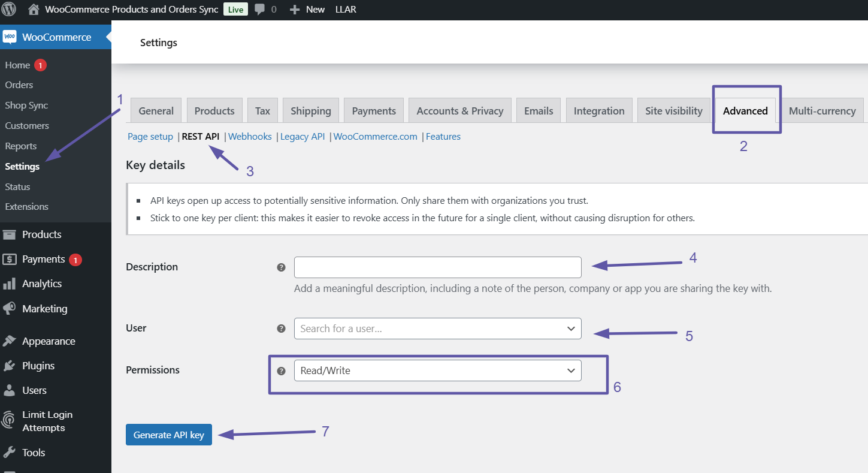
Task: Click the Generate API key button
Action: (168, 435)
